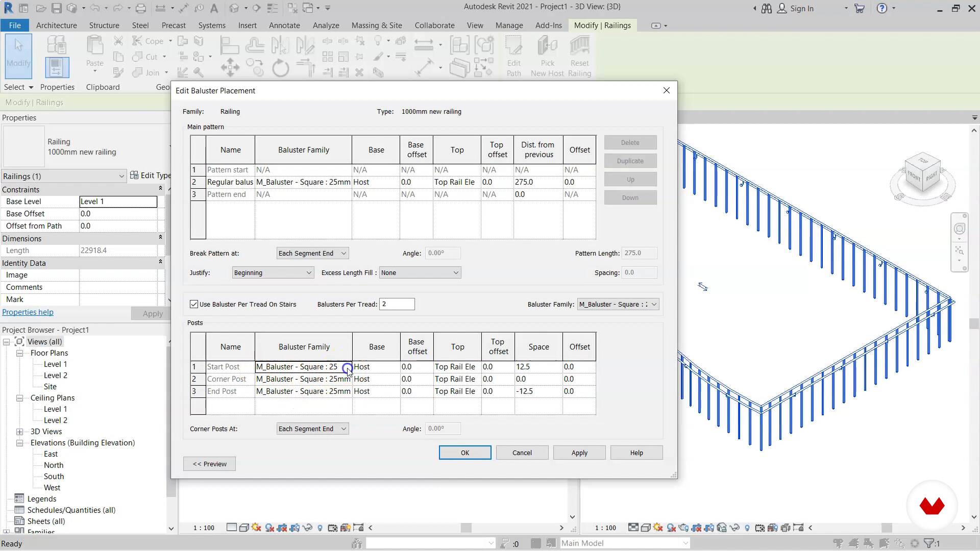The height and width of the screenshot is (551, 980).
Task: Click the Base Level value field
Action: tap(118, 202)
